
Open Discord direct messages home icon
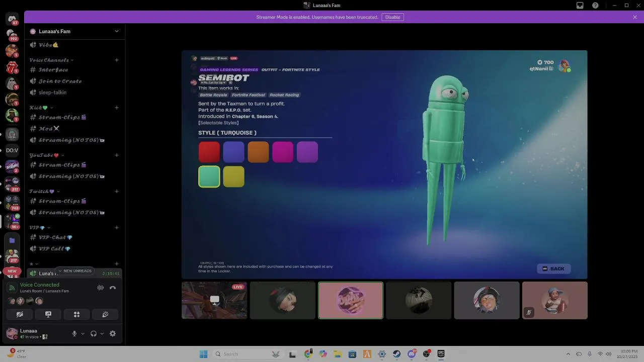point(12,19)
